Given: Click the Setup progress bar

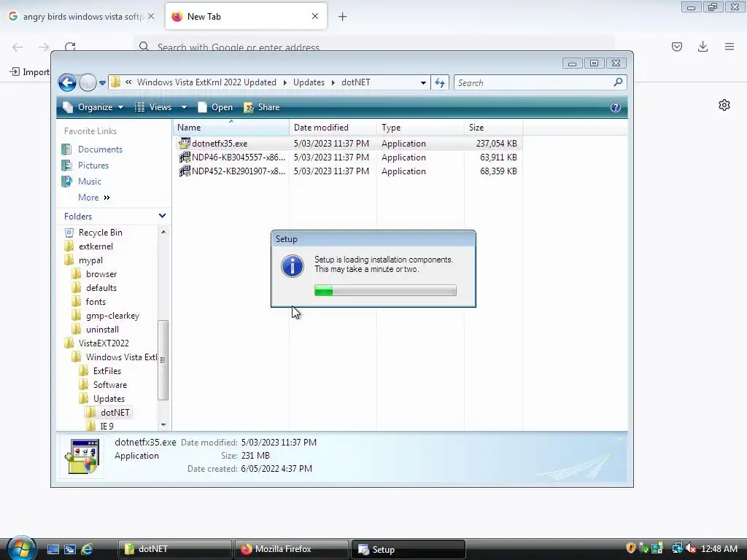Looking at the screenshot, I should click(x=385, y=290).
